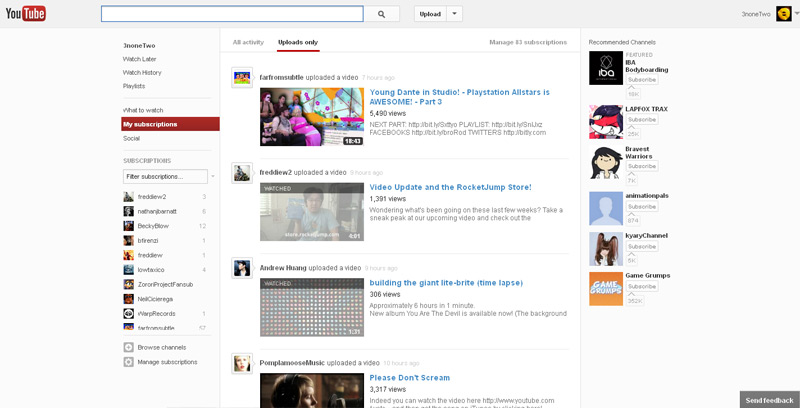This screenshot has width=800, height=408.
Task: Click the Andrew Huang uploader name
Action: pyautogui.click(x=283, y=268)
